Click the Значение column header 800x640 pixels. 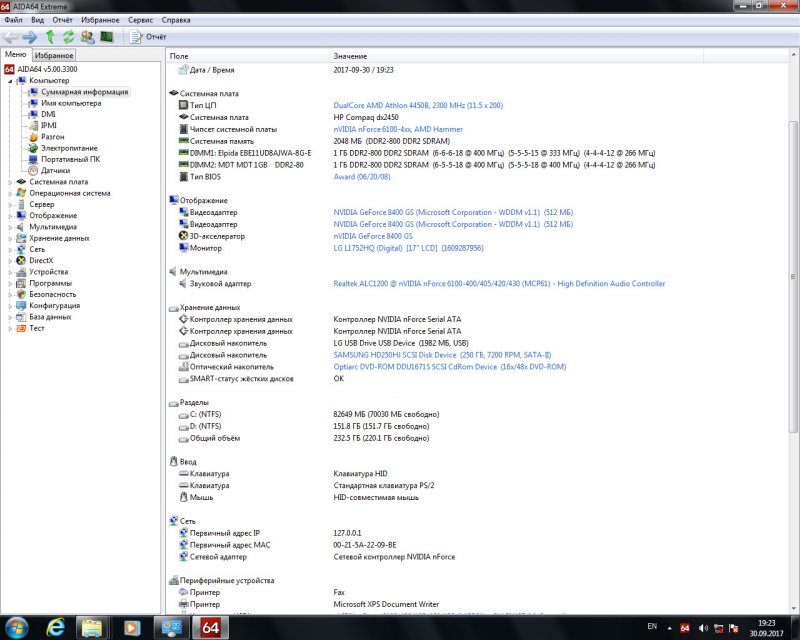(x=350, y=56)
